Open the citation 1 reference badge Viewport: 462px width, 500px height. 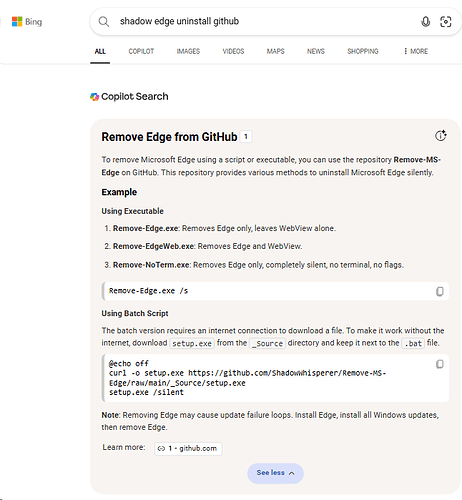[246, 137]
